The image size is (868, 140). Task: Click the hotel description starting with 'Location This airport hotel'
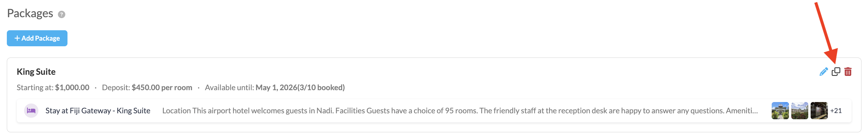pyautogui.click(x=460, y=111)
